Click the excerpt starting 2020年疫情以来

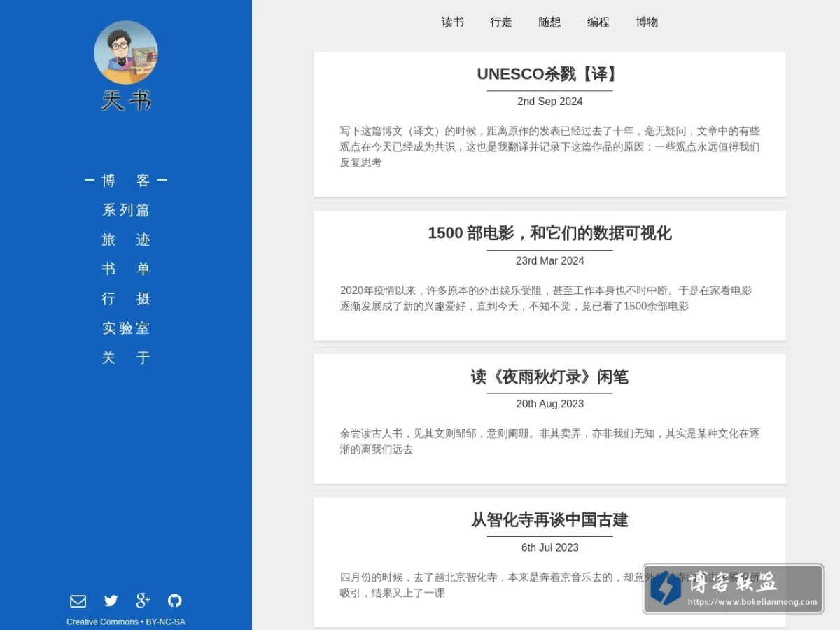point(546,298)
